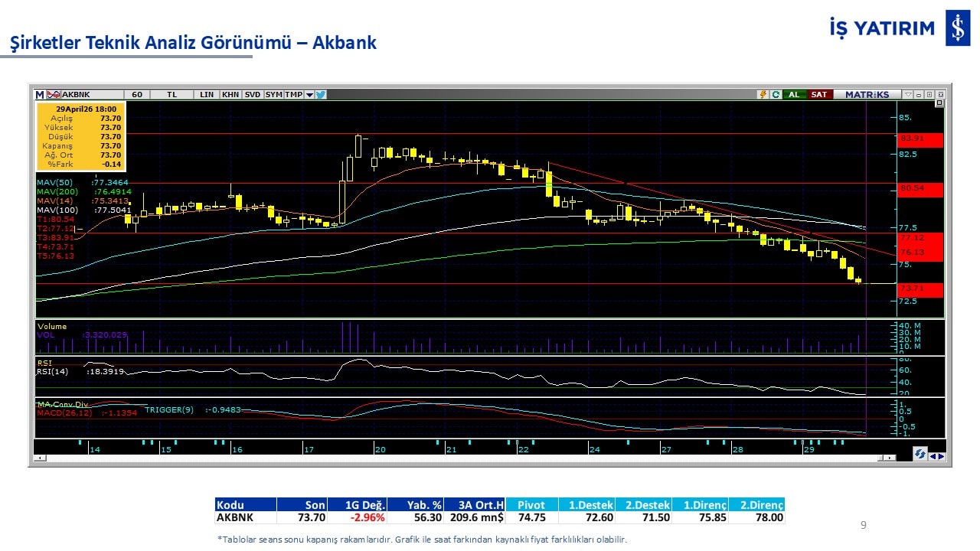Viewport: 980px width, 551px height.
Task: Click the horizontal scrollbar right arrow
Action: point(889,458)
